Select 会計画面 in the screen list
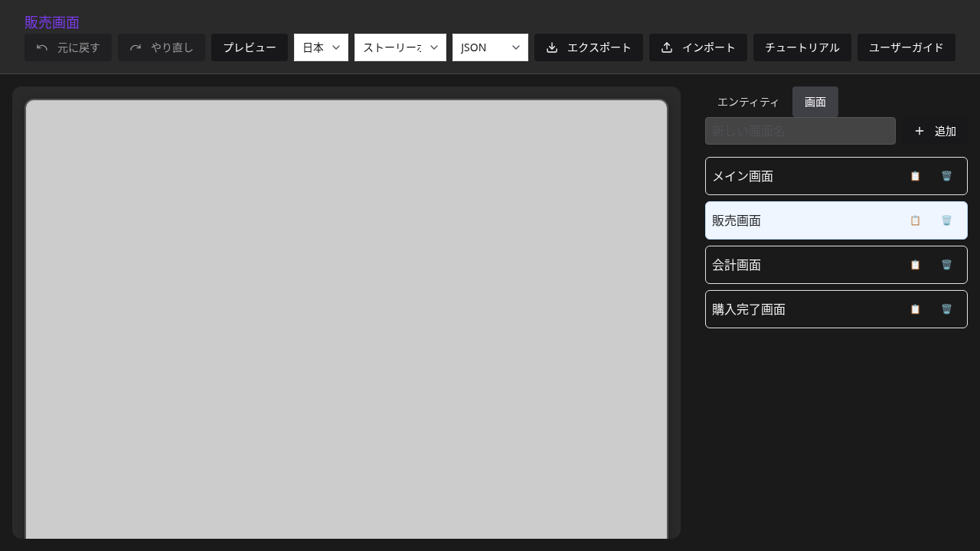Viewport: 980px width, 551px height. 836,265
